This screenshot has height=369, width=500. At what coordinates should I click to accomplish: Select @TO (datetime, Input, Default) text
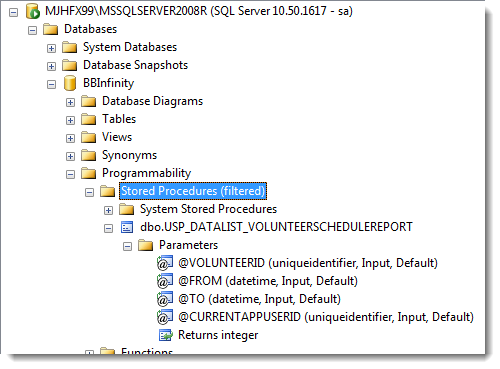pyautogui.click(x=260, y=299)
